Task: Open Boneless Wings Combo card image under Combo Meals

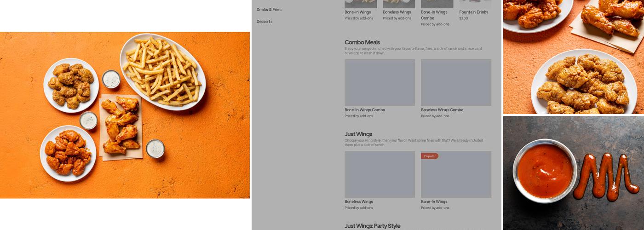Action: click(x=456, y=82)
